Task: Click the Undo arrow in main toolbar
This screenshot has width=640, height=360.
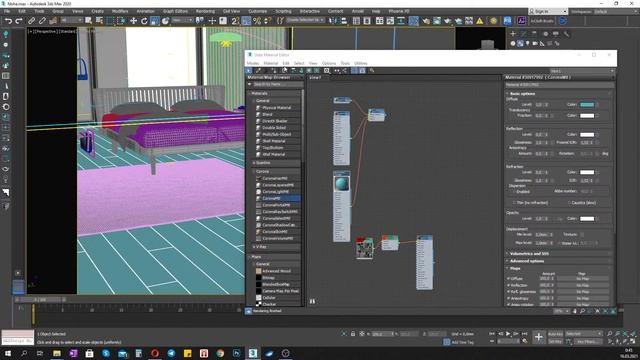Action: tap(8, 21)
